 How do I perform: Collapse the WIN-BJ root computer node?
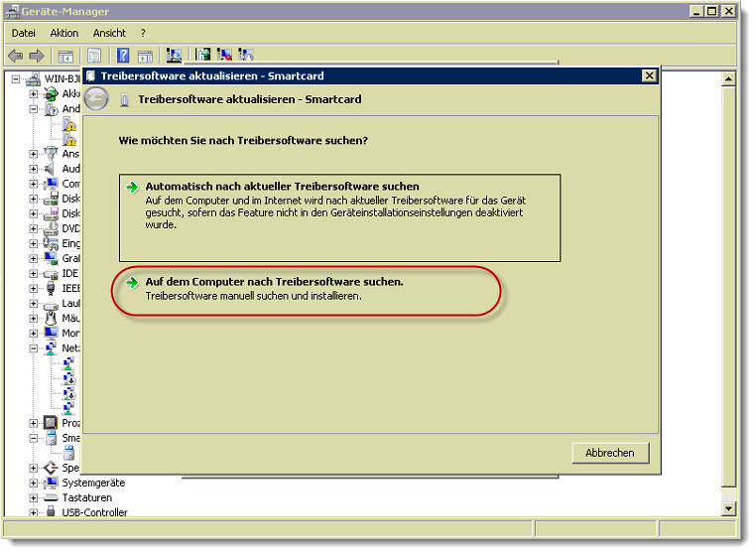point(16,78)
